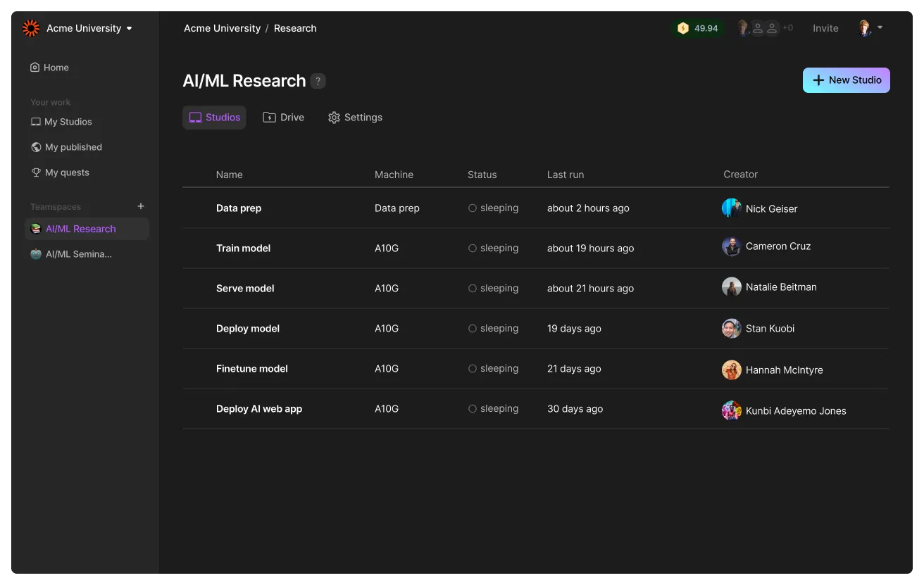Click the Acme University sunburst logo
This screenshot has width=924, height=585.
pyautogui.click(x=31, y=28)
